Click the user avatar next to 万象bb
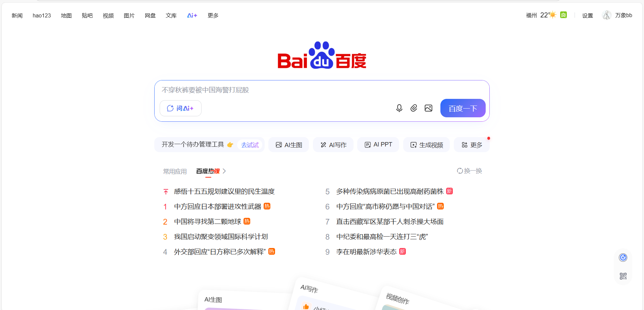 point(607,15)
